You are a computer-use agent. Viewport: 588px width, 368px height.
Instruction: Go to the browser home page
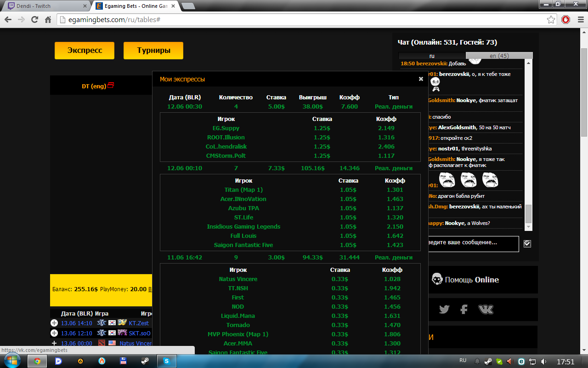(x=48, y=20)
